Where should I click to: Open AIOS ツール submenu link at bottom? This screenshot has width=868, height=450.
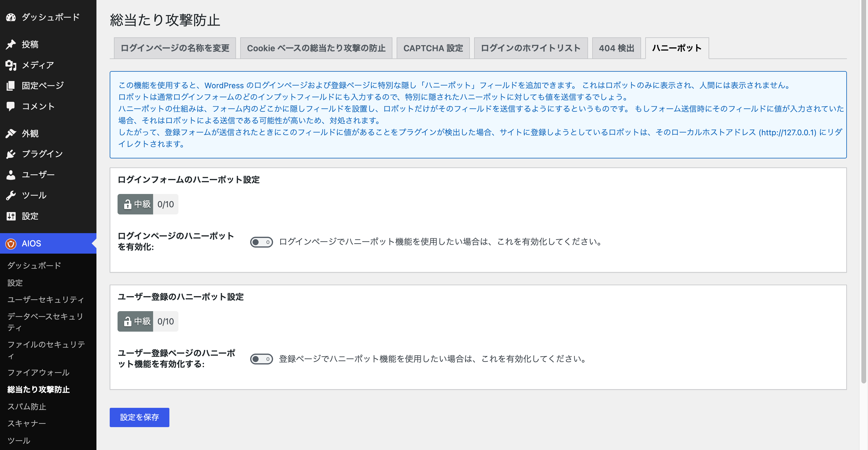click(19, 441)
